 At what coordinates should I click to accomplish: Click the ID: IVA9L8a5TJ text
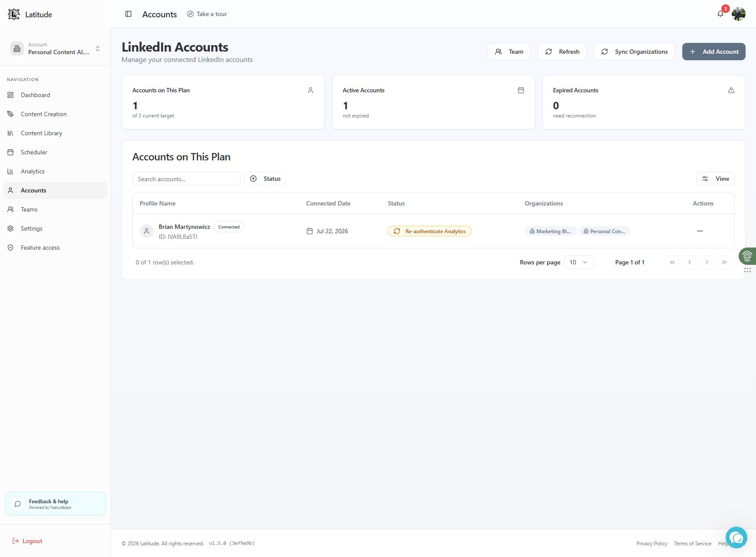click(178, 237)
